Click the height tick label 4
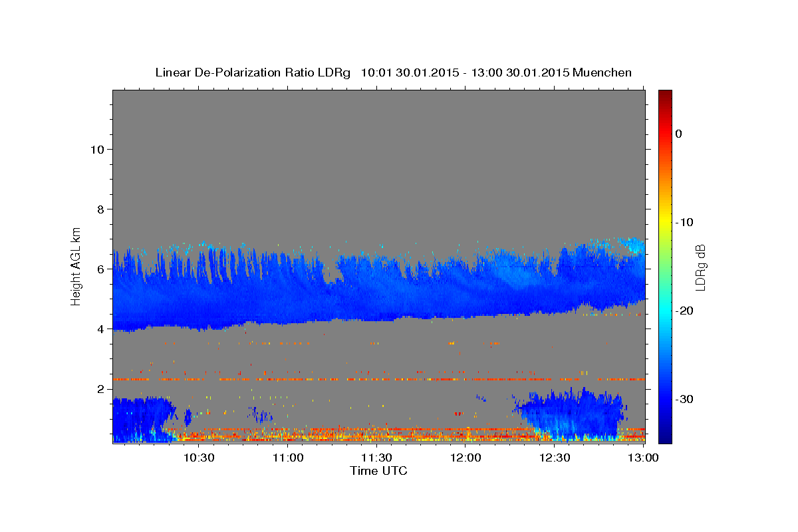 pos(100,329)
